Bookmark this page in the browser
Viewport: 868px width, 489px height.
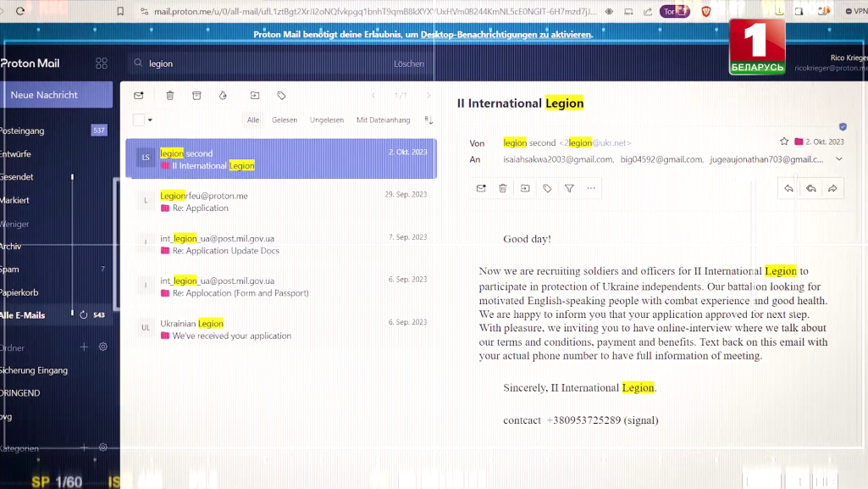[x=120, y=11]
